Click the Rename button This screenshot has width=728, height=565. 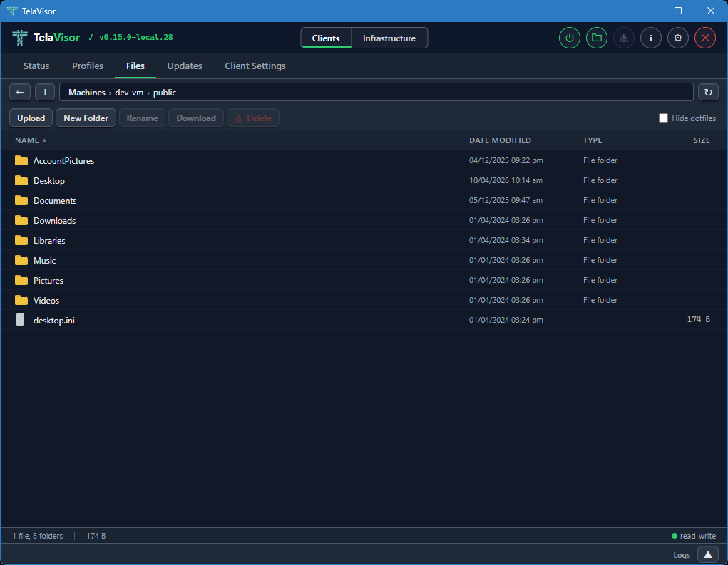(x=142, y=118)
